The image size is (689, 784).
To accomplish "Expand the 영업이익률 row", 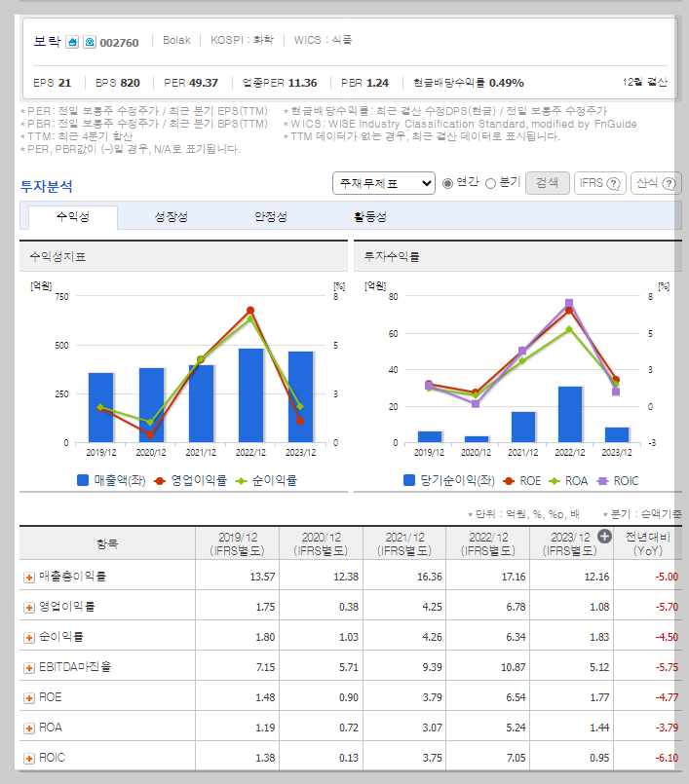I will pyautogui.click(x=29, y=608).
